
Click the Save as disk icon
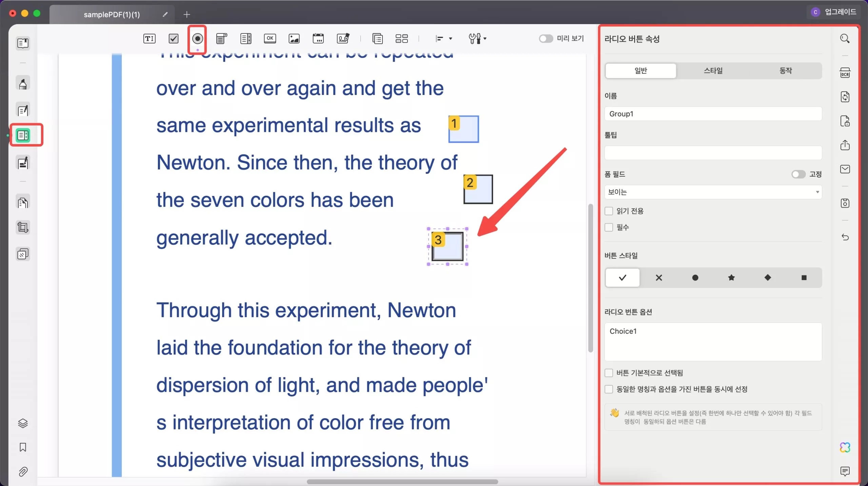tap(845, 203)
